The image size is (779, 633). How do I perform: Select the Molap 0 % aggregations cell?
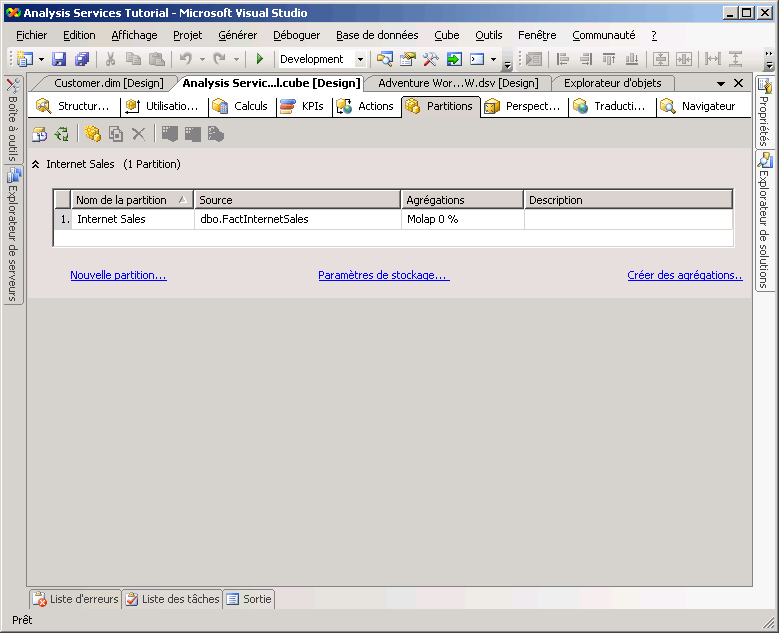click(x=463, y=219)
